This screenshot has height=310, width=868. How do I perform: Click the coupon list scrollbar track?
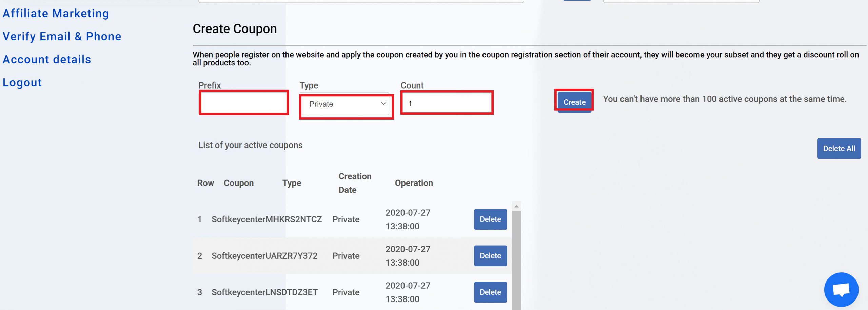coord(516,260)
